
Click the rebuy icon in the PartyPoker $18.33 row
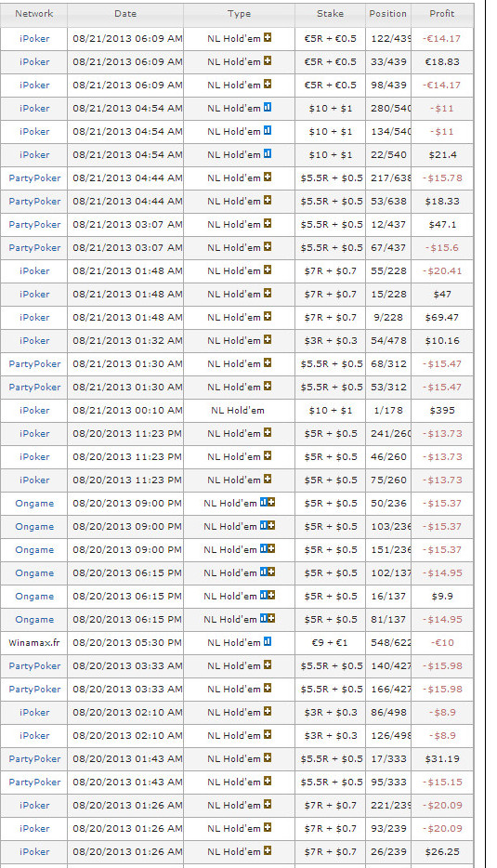coord(268,201)
